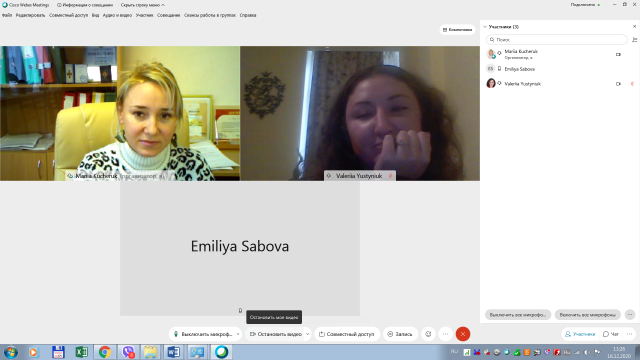Open the Компоновка layout selector
The image size is (640, 360).
pos(457,29)
